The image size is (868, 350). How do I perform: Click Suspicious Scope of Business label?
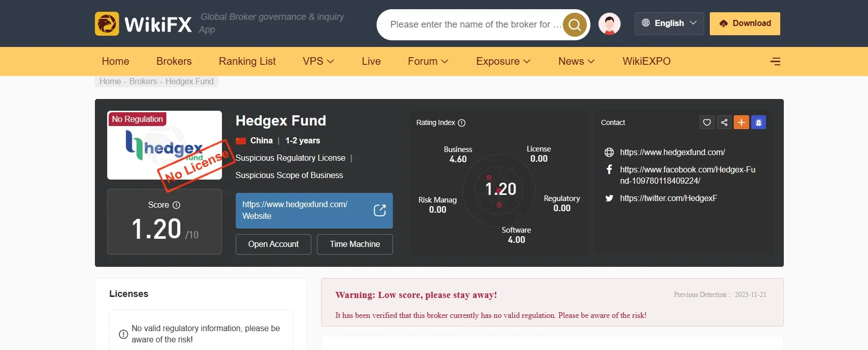pos(289,176)
